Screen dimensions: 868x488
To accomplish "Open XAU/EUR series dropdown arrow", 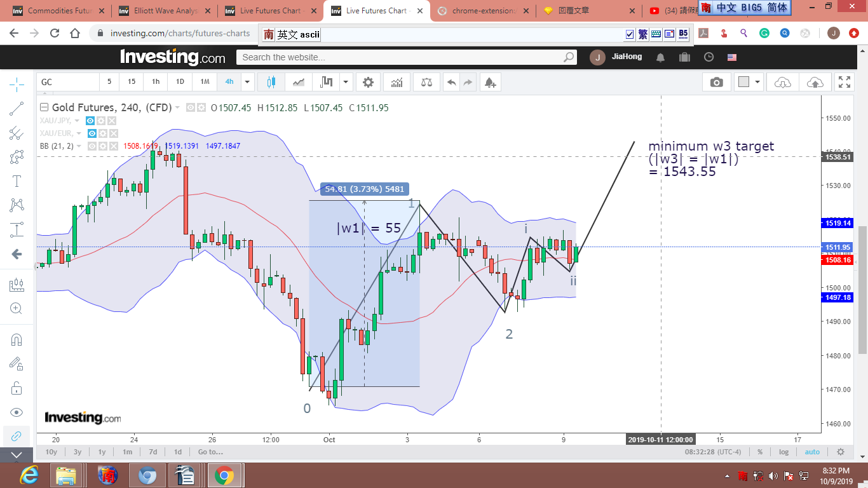I will 78,133.
